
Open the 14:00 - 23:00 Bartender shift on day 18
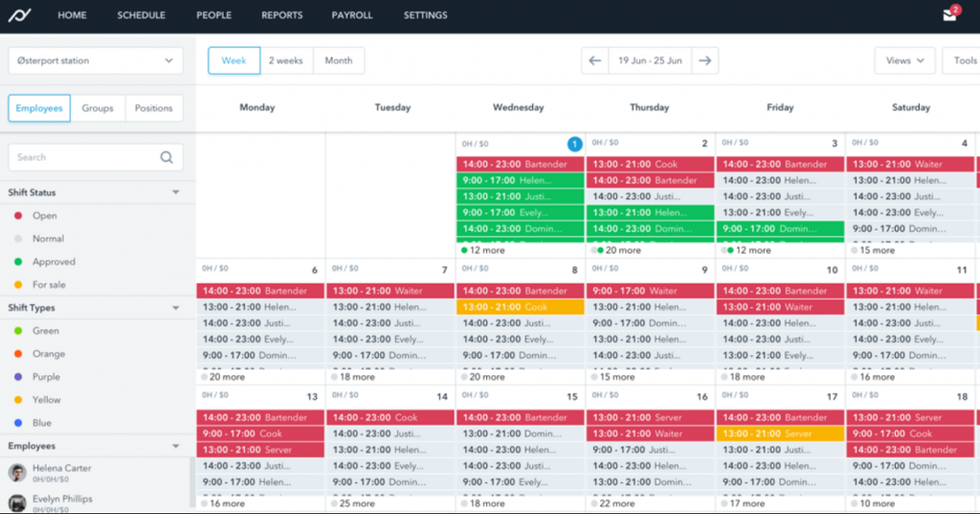click(x=910, y=450)
